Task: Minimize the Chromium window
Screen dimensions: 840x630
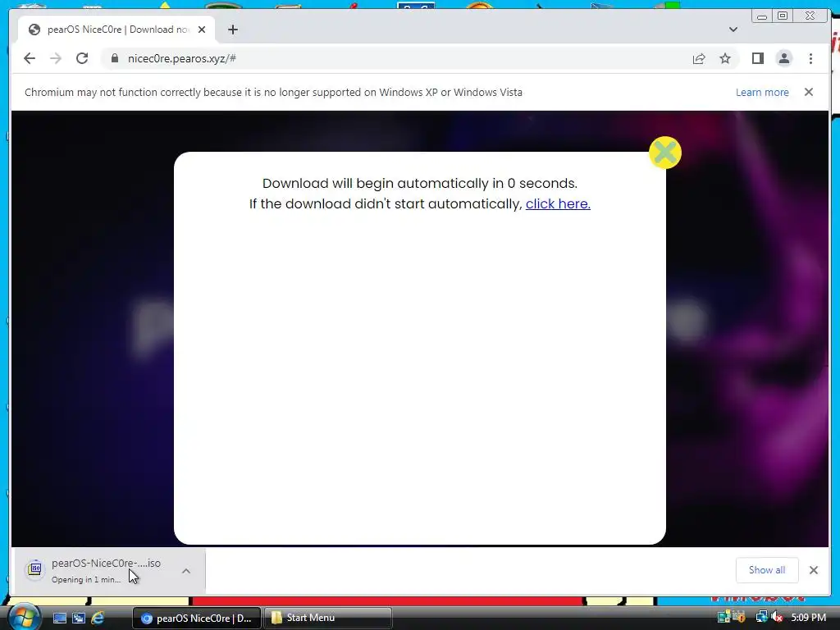Action: pyautogui.click(x=762, y=16)
